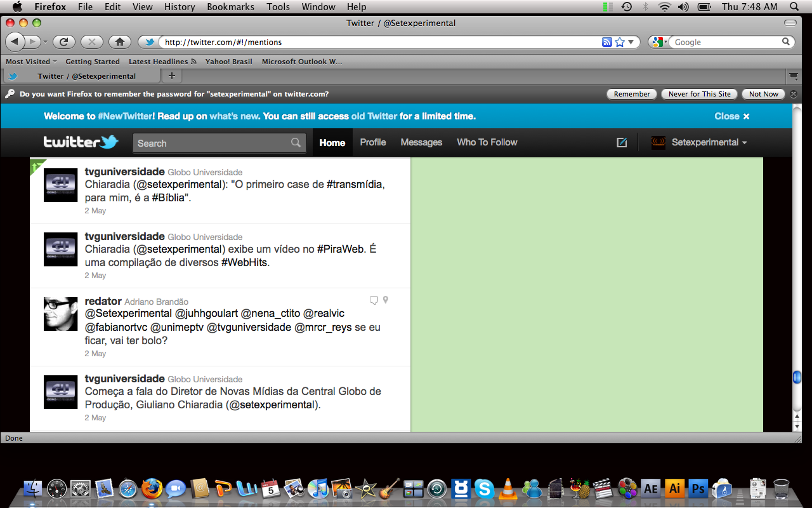
Task: Click the Firefox reload page button
Action: pyautogui.click(x=63, y=42)
